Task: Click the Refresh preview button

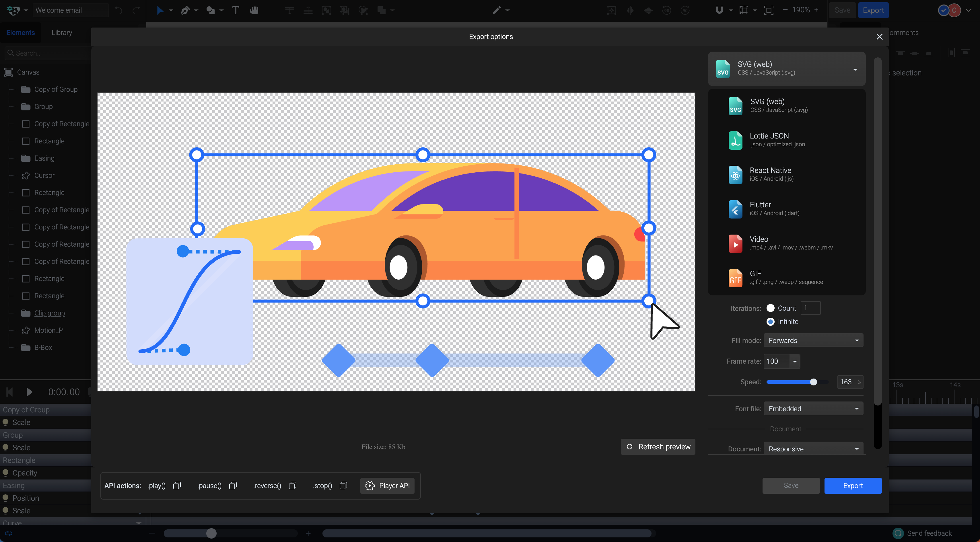Action: (658, 447)
